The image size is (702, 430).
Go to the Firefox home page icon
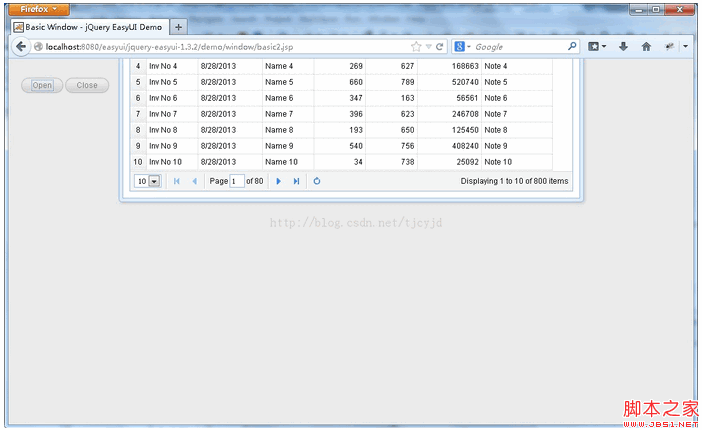tap(646, 47)
